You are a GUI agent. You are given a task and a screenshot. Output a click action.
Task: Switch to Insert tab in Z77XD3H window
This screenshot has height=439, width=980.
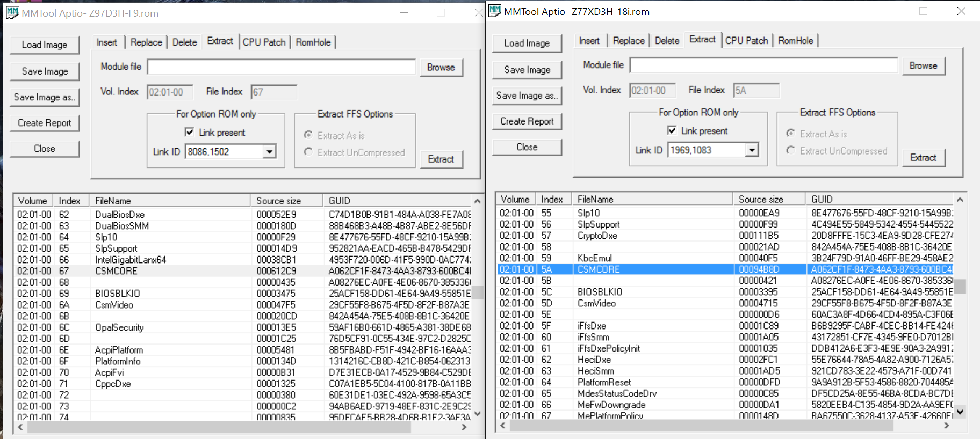point(589,41)
